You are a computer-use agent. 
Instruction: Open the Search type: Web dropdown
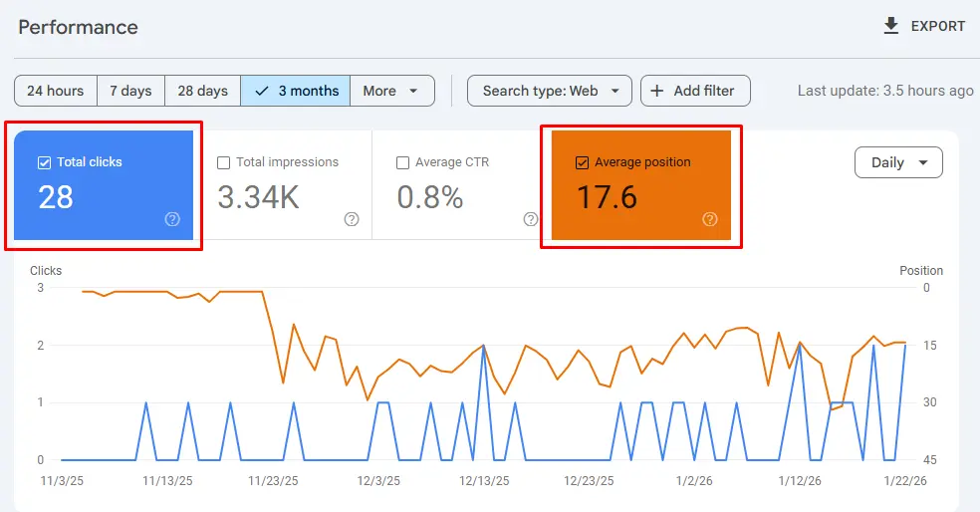coord(550,91)
